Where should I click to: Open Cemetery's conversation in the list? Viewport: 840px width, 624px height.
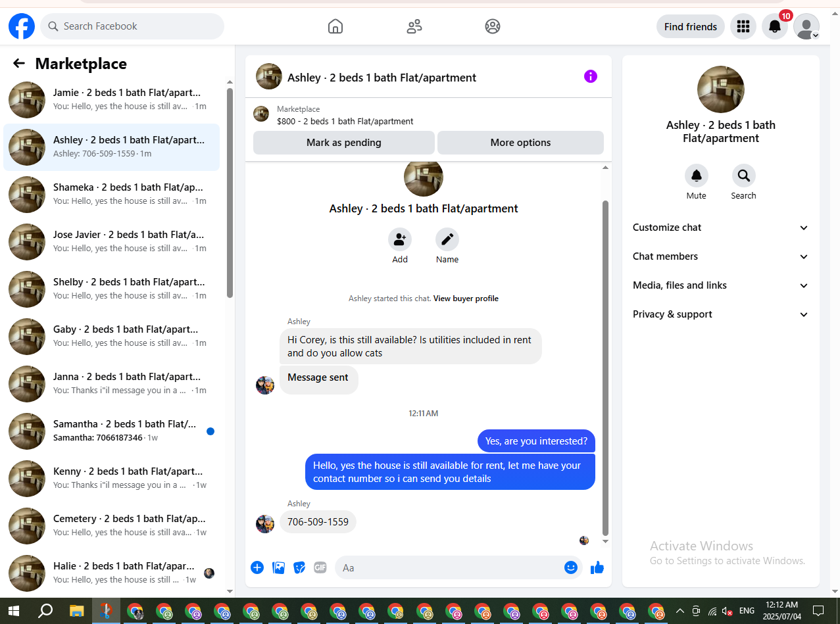pyautogui.click(x=112, y=526)
